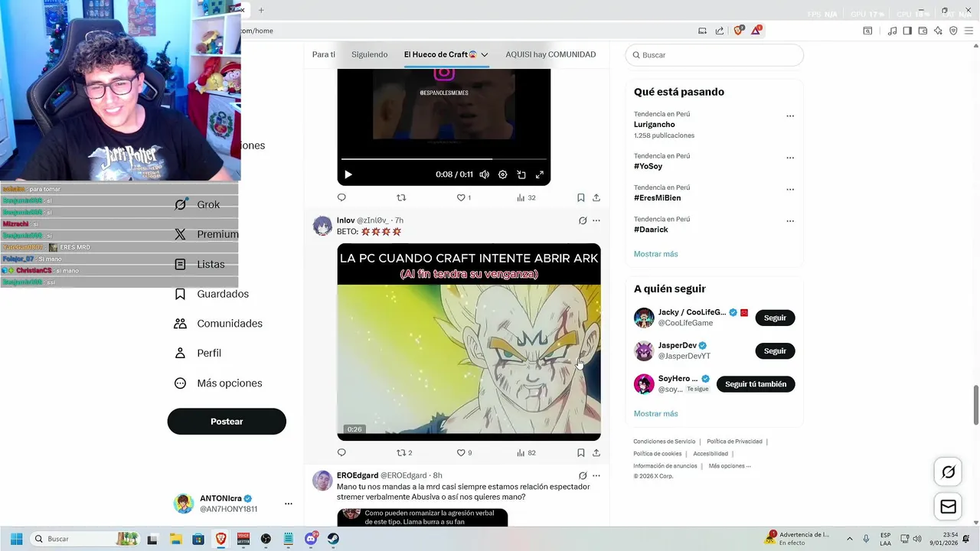The image size is (980, 551).
Task: Open Brave Rewards triangle icon
Action: point(756,31)
